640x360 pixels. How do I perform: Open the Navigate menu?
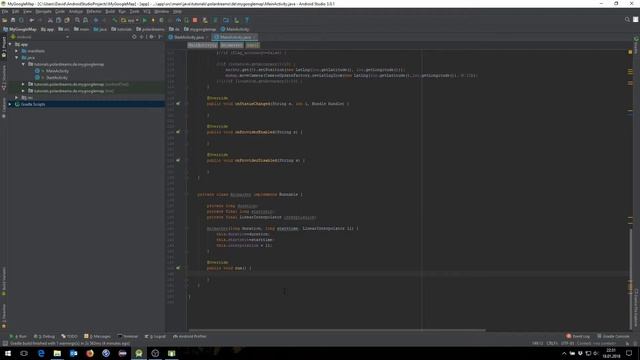43,11
